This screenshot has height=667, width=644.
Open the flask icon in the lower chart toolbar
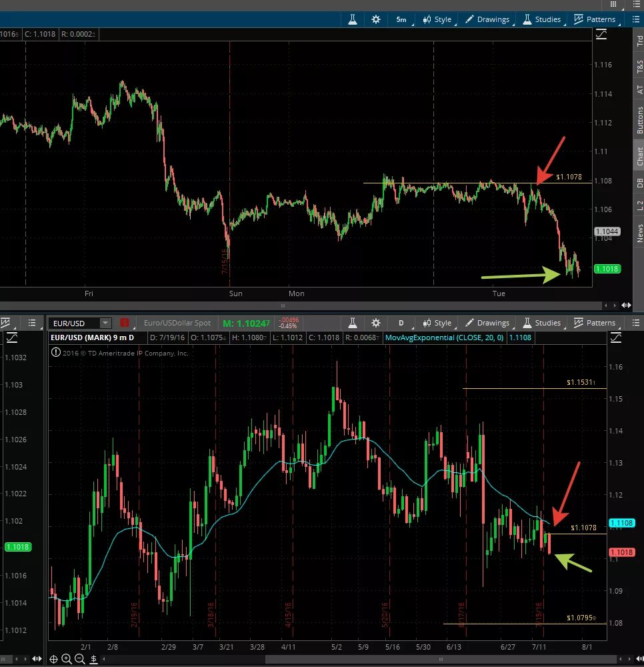coord(353,323)
